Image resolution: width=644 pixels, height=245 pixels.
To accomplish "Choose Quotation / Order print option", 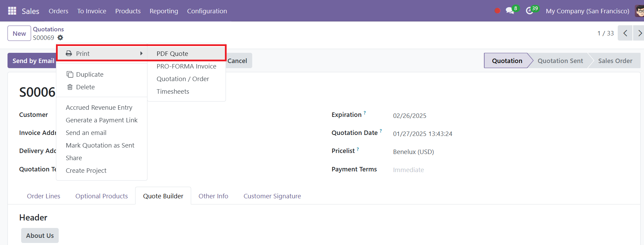I will 186,79.
